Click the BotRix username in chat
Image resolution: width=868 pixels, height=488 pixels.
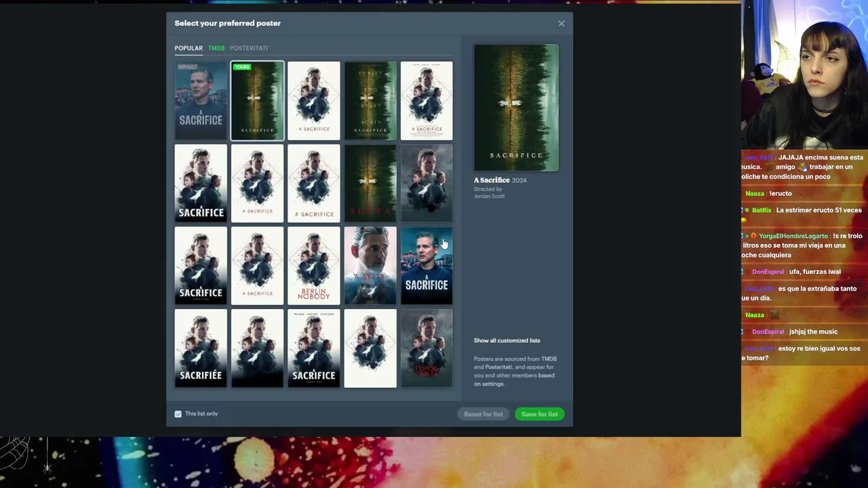(x=762, y=210)
